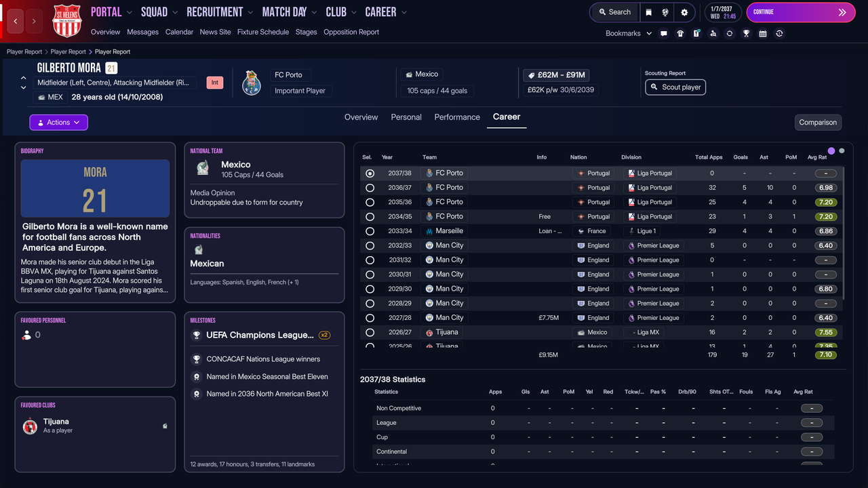Select the 2026/27 Tijuana season radio

370,332
